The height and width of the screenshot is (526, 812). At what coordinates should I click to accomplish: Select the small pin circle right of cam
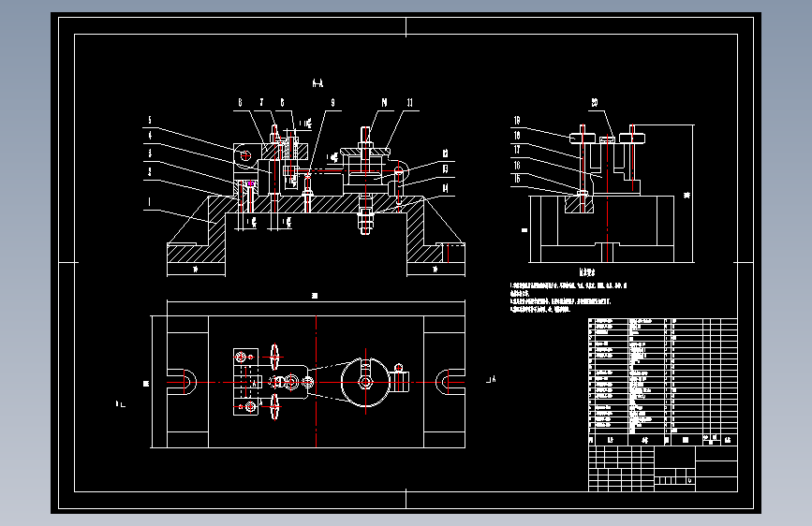[x=399, y=368]
